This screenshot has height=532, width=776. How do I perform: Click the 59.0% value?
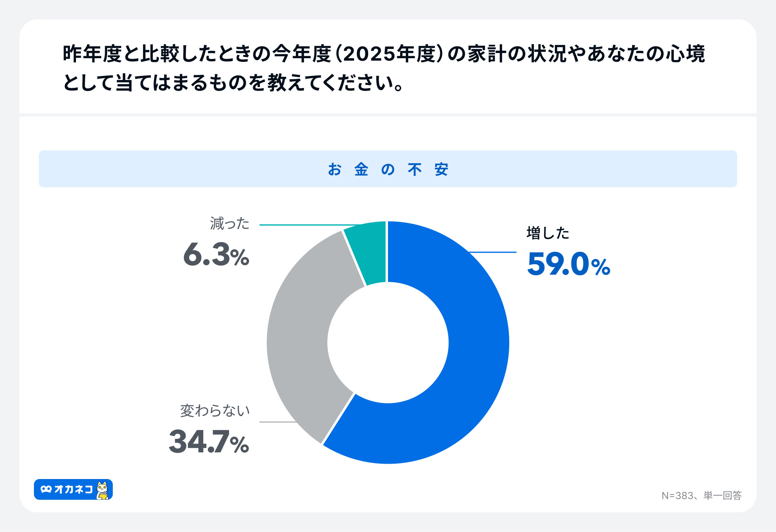[x=568, y=264]
